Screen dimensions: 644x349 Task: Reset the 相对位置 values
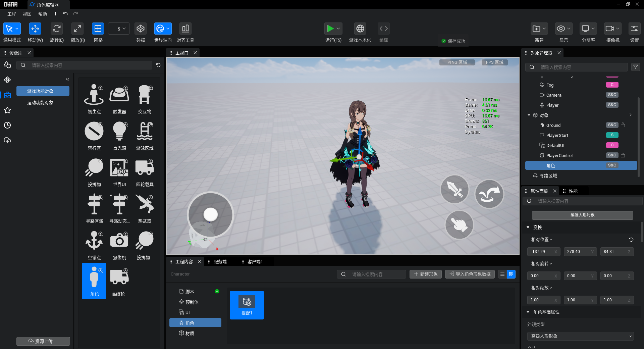pos(631,240)
